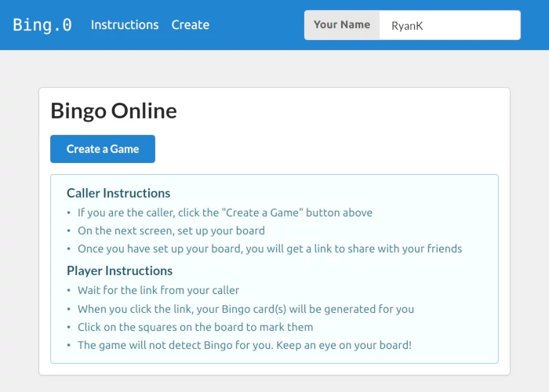Click the RyanK text in name field
The width and height of the screenshot is (549, 392).
[407, 25]
